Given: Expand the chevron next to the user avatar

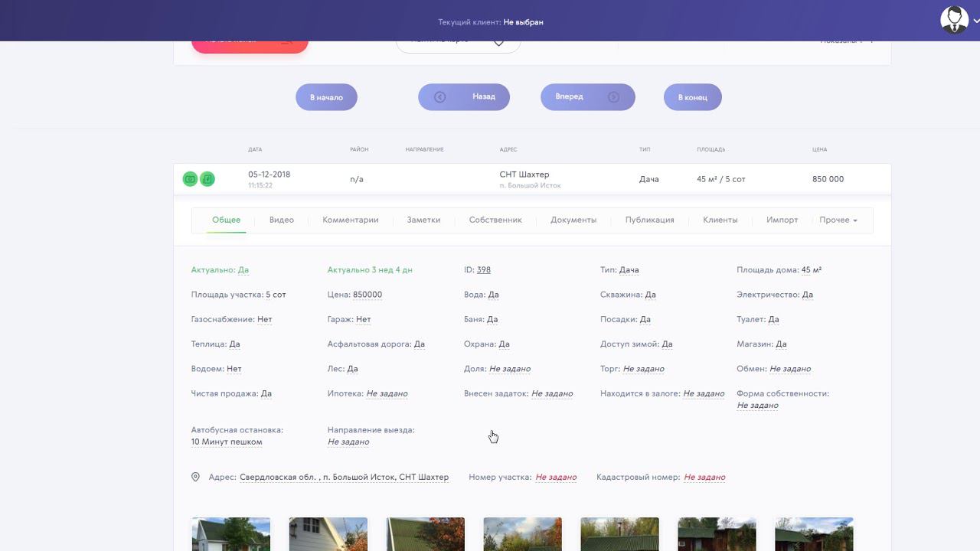Looking at the screenshot, I should click(975, 21).
